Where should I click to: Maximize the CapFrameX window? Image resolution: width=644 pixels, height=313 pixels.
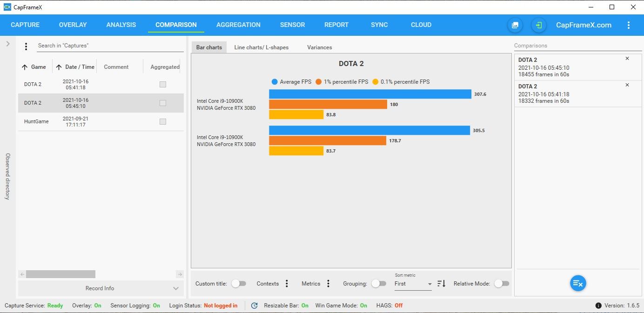[x=612, y=7]
